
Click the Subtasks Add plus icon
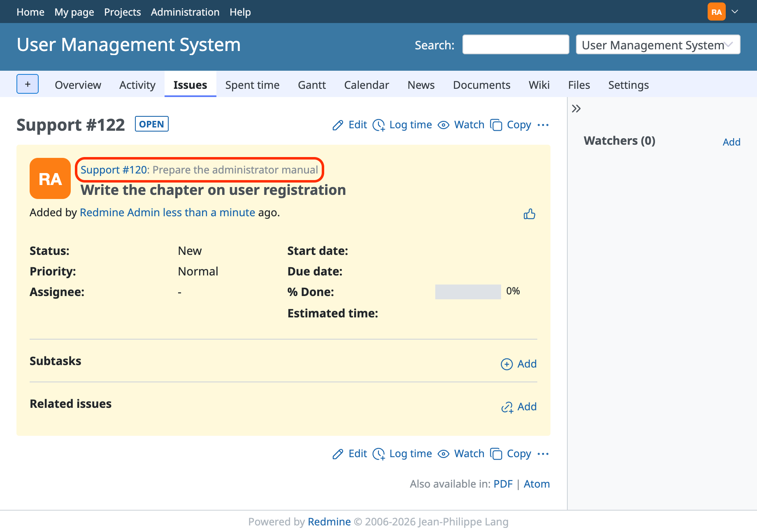507,364
